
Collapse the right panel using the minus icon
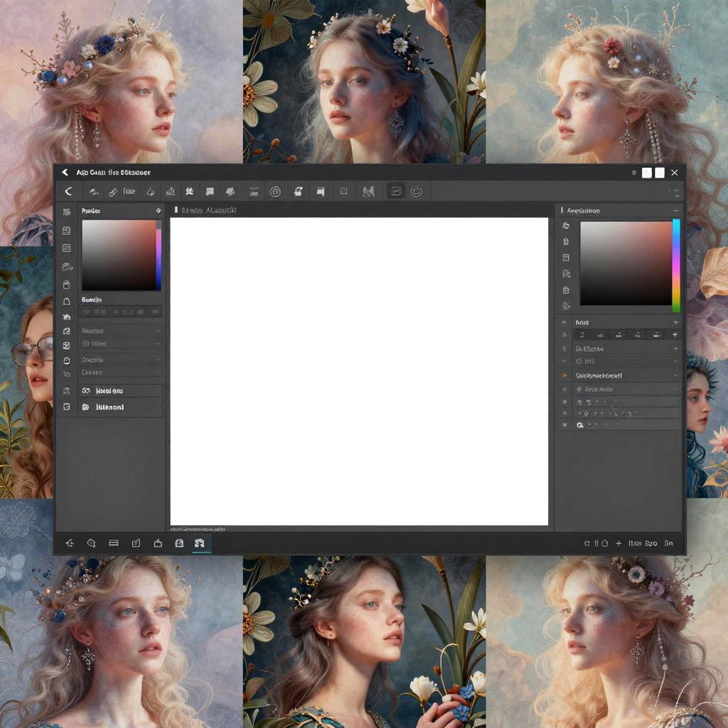pyautogui.click(x=675, y=210)
